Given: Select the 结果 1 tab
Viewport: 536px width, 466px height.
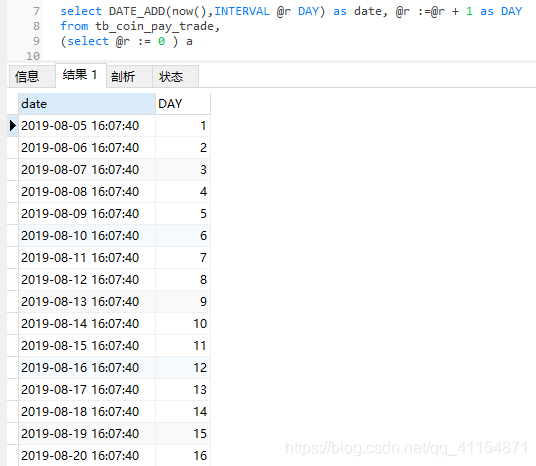Looking at the screenshot, I should click(x=81, y=75).
